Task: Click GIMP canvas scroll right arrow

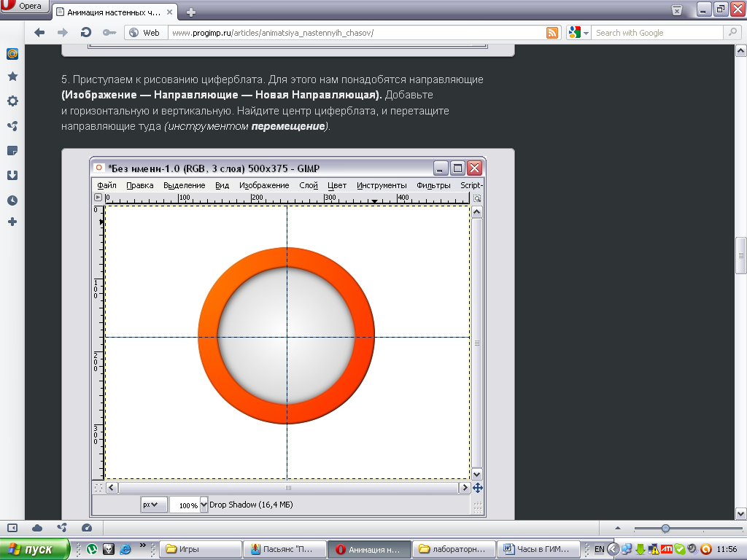Action: [x=465, y=488]
